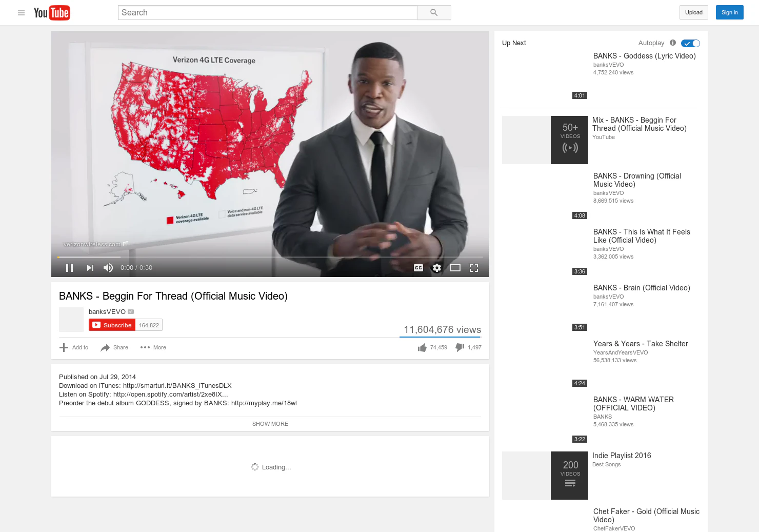Image resolution: width=759 pixels, height=532 pixels.
Task: Click the Add to plus icon
Action: (64, 348)
